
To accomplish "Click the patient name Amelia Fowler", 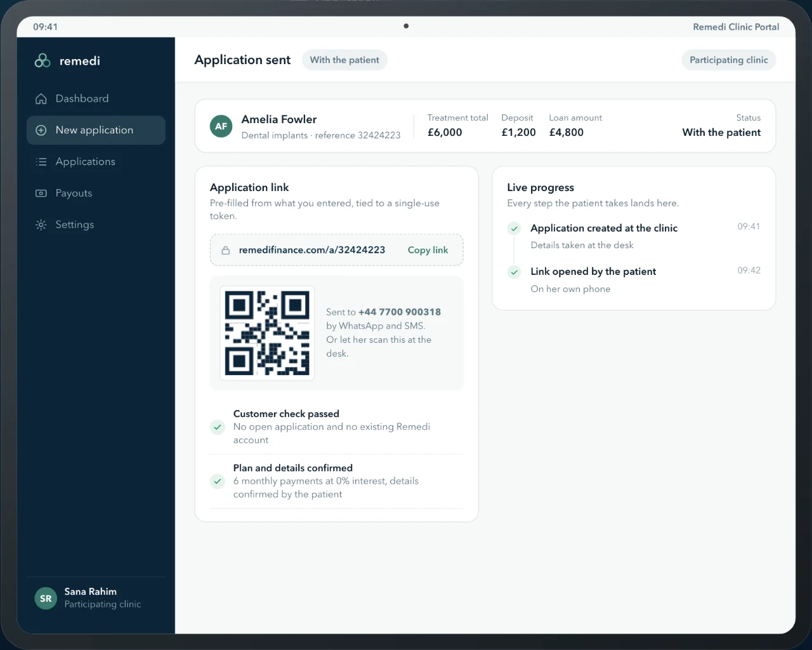I will click(x=279, y=119).
